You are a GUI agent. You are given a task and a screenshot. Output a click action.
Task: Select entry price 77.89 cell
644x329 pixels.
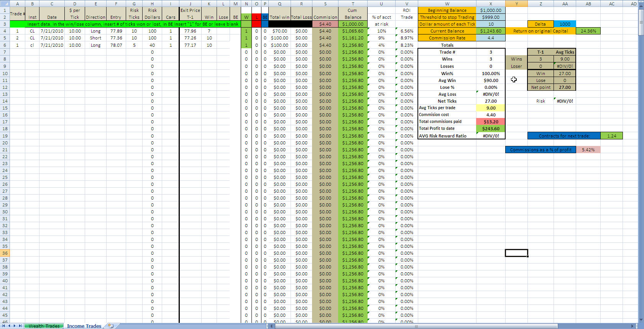[116, 31]
